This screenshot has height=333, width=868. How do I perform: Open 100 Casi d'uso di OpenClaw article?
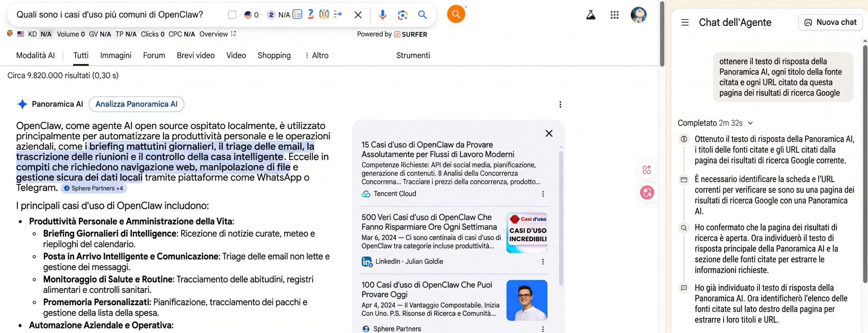(x=427, y=289)
